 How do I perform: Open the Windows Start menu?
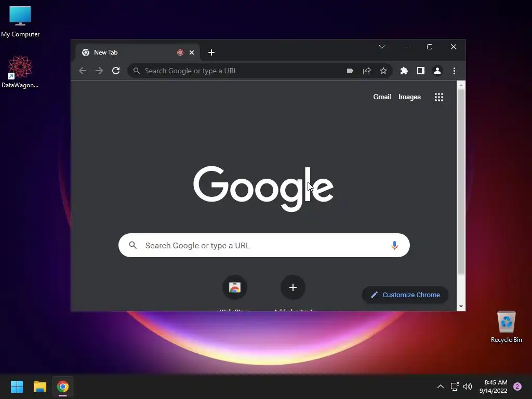tap(17, 387)
